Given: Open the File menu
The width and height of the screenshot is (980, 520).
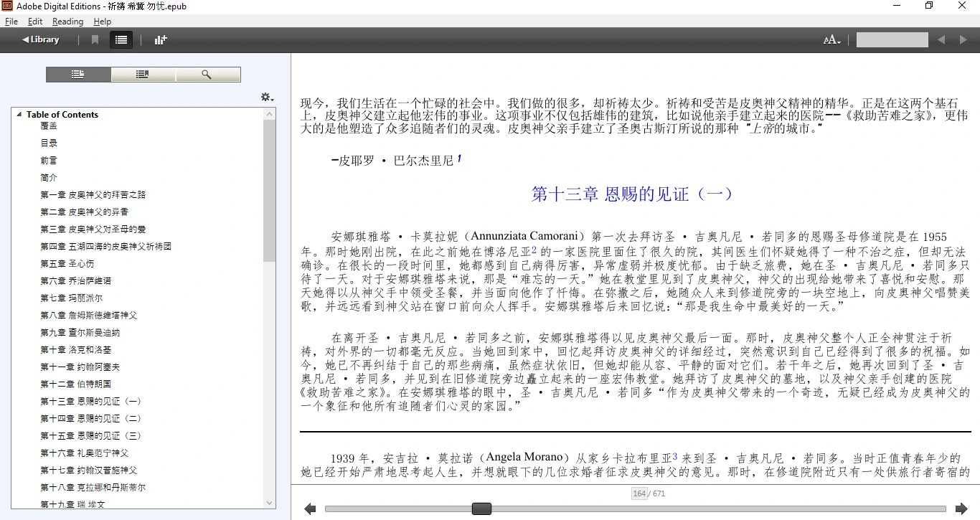Looking at the screenshot, I should (x=11, y=22).
